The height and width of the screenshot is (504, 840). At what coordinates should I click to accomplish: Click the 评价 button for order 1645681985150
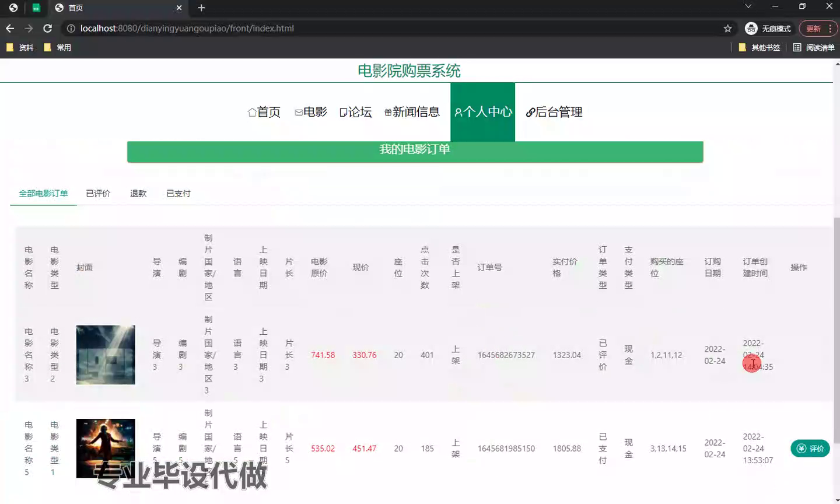click(810, 449)
